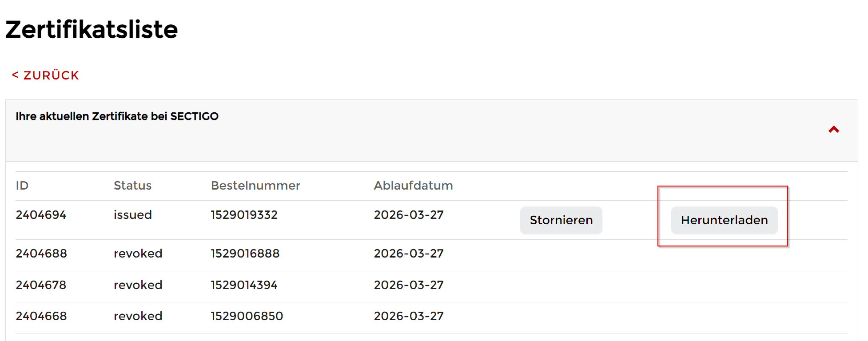Click the 'Ihre aktuellen Zertifikate bei SECTIGO' header
The height and width of the screenshot is (341, 868).
pos(117,116)
